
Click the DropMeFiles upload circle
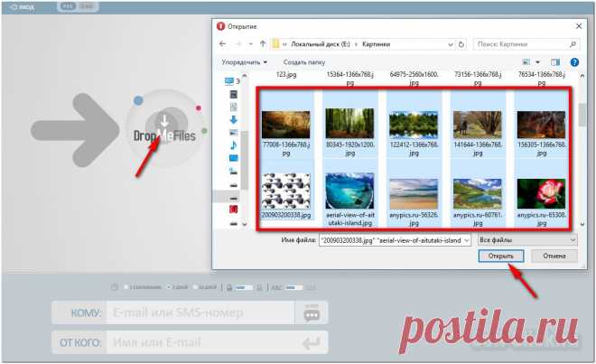[x=164, y=127]
